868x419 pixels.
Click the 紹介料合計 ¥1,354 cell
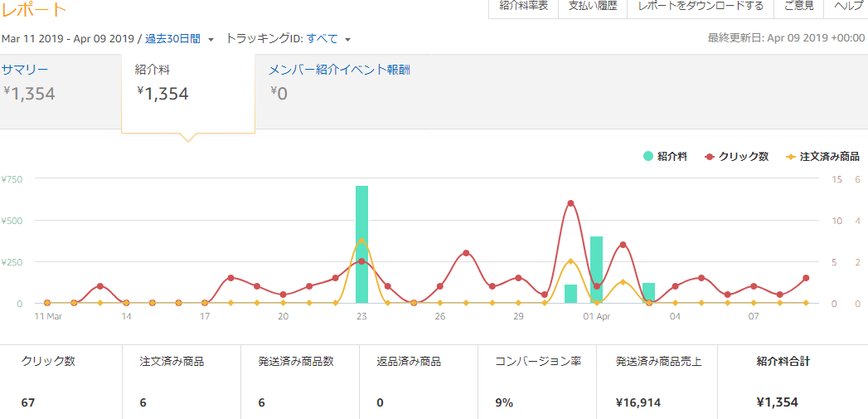click(x=793, y=382)
